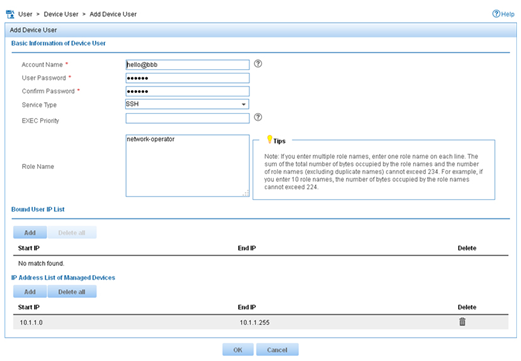Click inside the Role Name text area
521x361 pixels.
point(187,165)
